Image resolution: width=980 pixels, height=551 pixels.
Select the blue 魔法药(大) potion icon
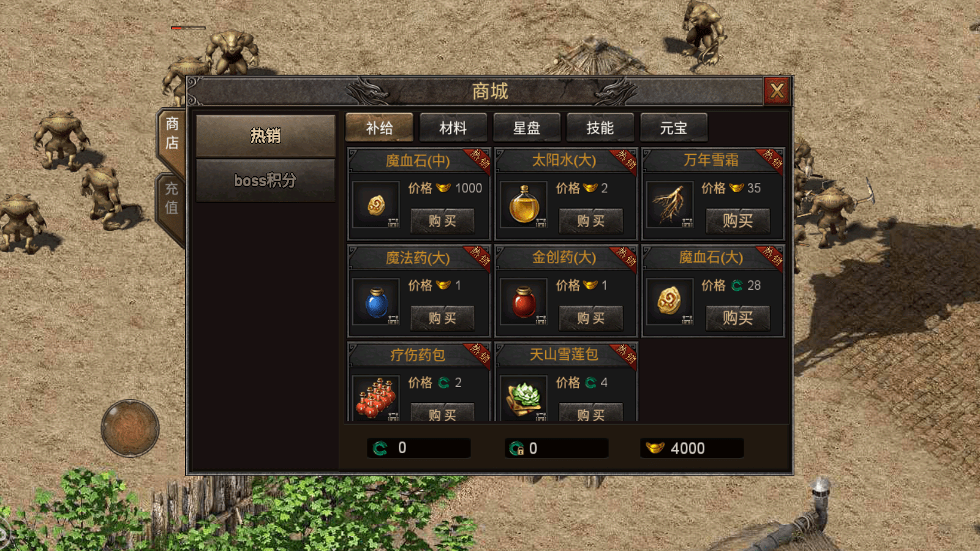[x=376, y=302]
